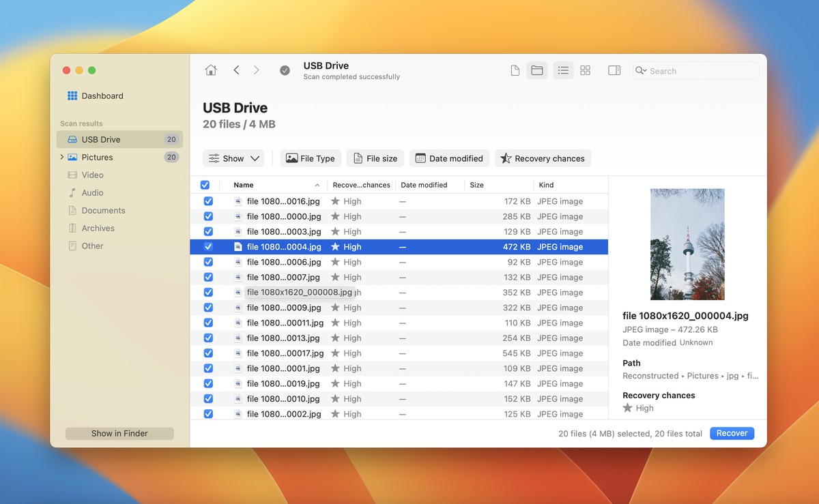The height and width of the screenshot is (504, 819).
Task: Select row file 1080...0013.jpg
Action: pos(399,338)
